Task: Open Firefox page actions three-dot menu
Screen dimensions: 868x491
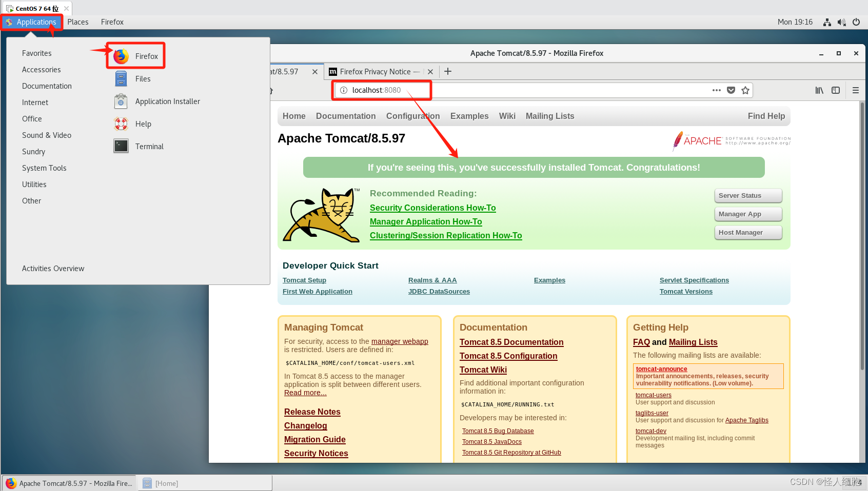Action: tap(717, 90)
